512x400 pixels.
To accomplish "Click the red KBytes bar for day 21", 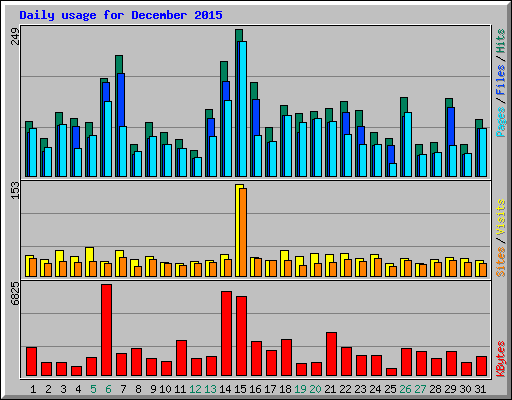I will pyautogui.click(x=331, y=354).
